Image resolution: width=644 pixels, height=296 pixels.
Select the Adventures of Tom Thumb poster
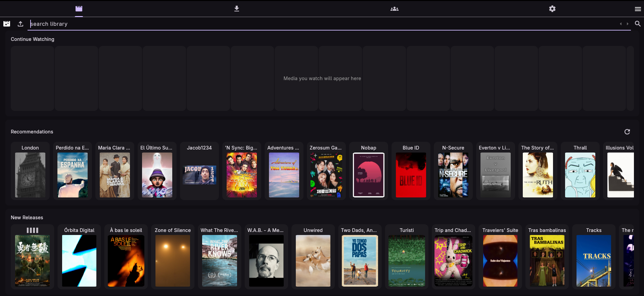coord(284,175)
